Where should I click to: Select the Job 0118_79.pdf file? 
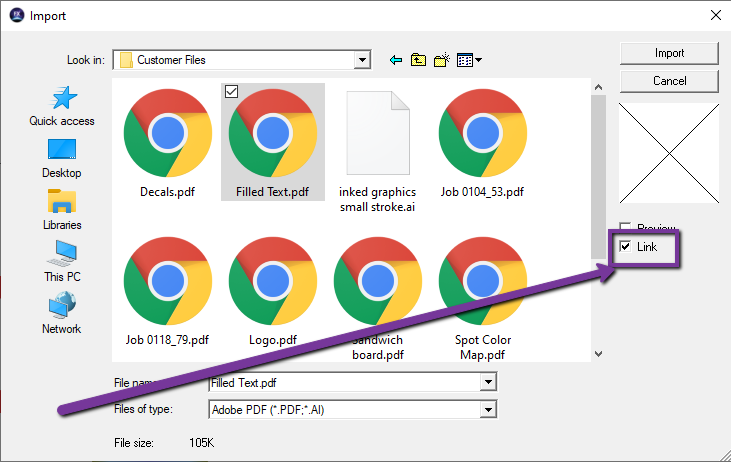tap(168, 291)
